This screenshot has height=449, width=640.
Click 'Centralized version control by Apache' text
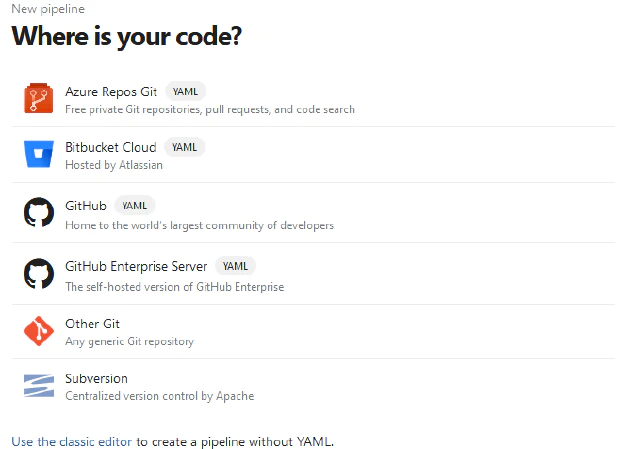(x=159, y=396)
